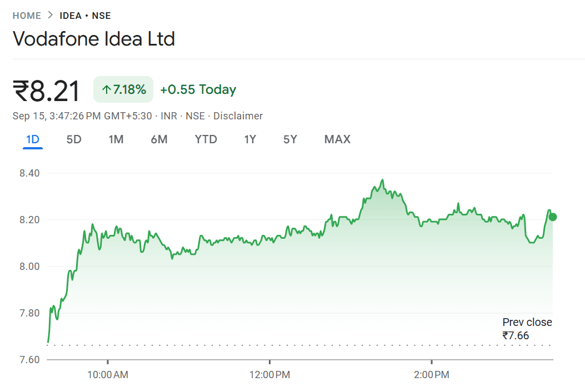Screen dimensions: 585x392
Task: Switch to the 6M chart view
Action: point(159,139)
